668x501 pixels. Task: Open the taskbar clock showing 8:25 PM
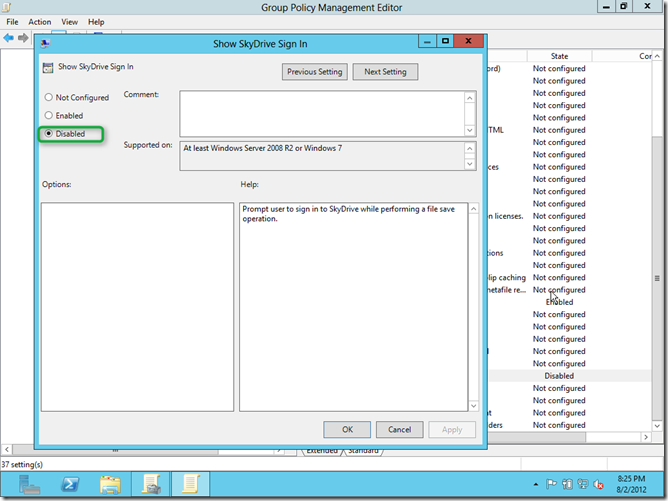click(631, 484)
